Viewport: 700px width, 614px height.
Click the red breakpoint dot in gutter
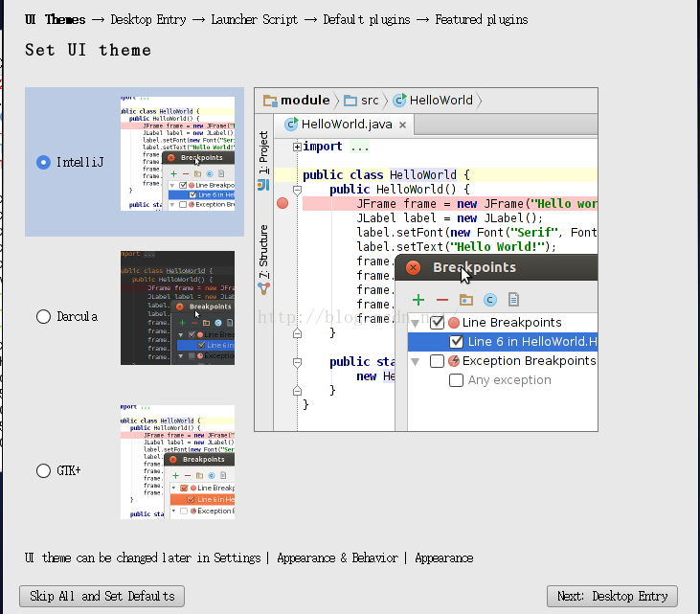click(x=282, y=204)
